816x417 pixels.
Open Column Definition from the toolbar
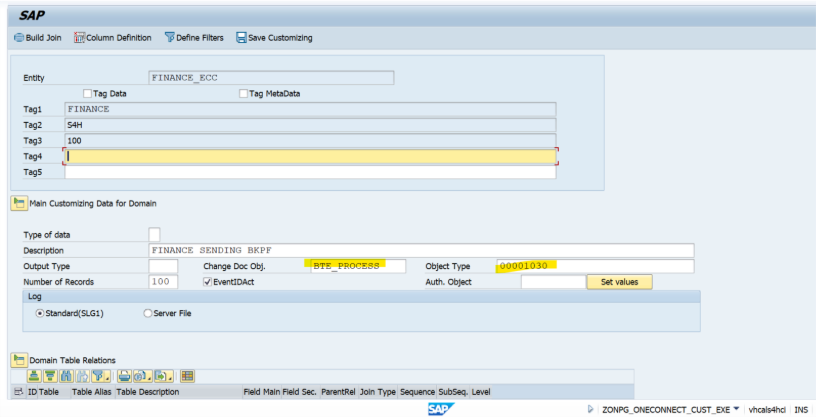(81, 38)
